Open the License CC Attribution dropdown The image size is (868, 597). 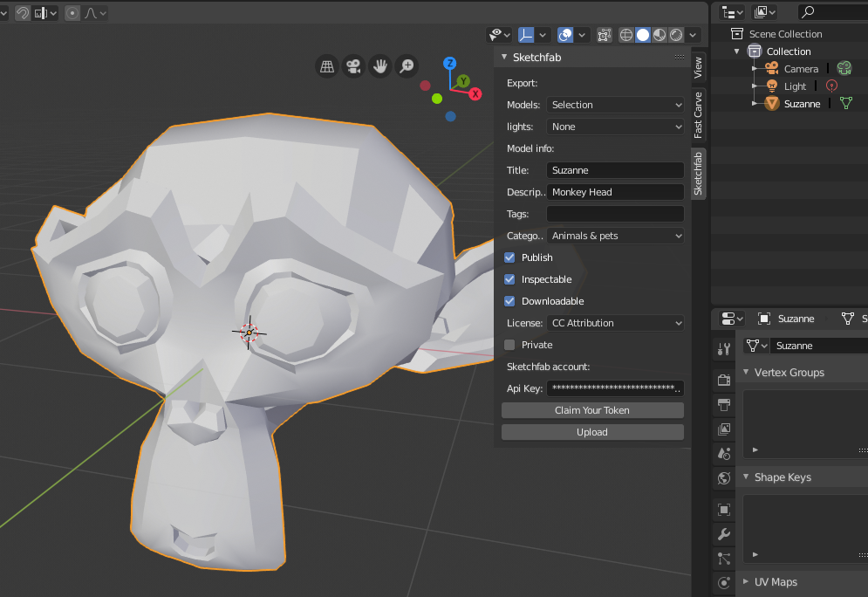coord(615,323)
